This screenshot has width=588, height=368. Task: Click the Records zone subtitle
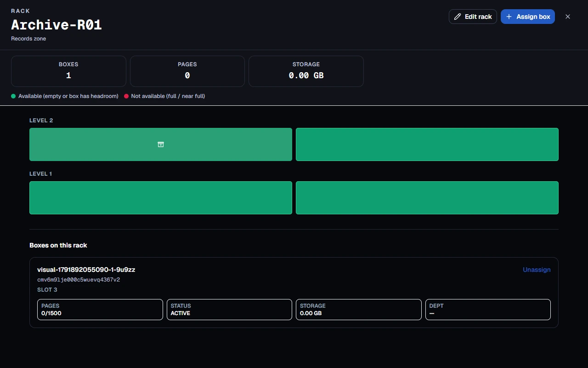click(28, 39)
